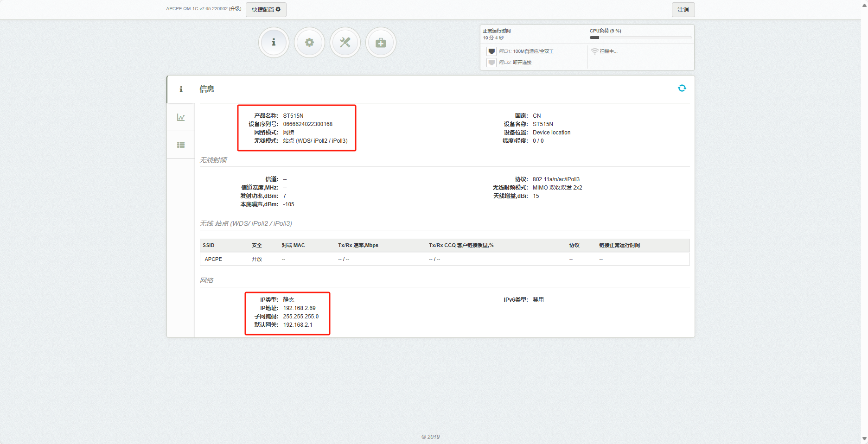Click the firmware 升级 link
This screenshot has width=868, height=444.
235,9
